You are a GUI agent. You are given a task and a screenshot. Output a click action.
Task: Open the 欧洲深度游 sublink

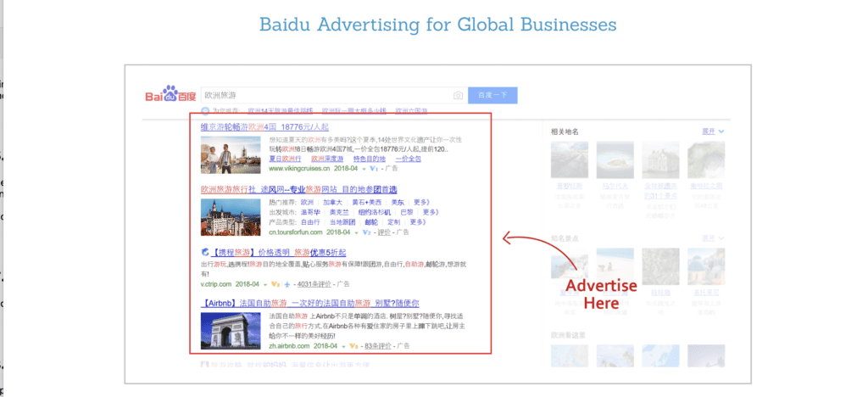point(327,159)
